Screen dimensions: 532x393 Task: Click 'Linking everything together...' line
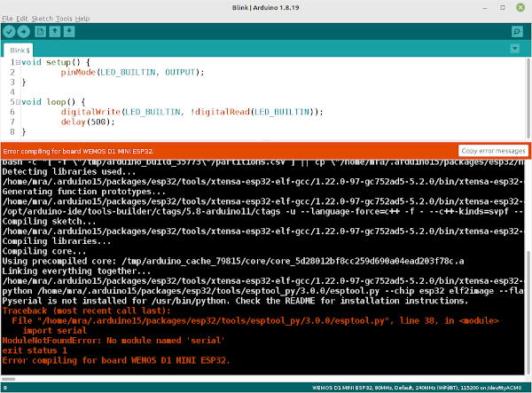click(76, 271)
